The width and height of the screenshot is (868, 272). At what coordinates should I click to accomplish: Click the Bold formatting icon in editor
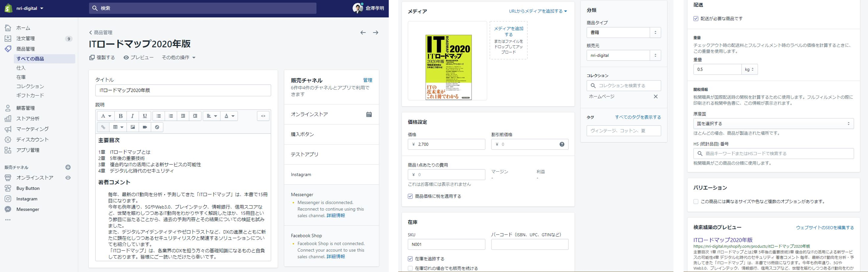coord(120,116)
